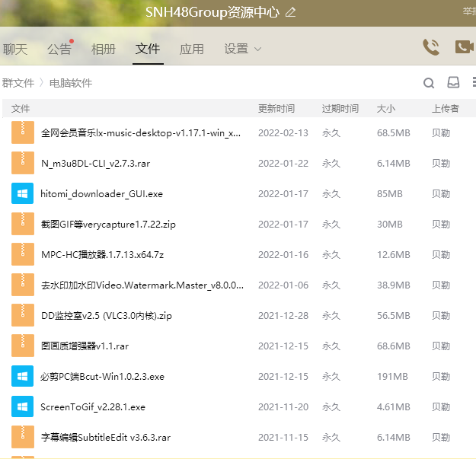
Task: Click archive icon of N_m3u8DL-CLI_v2.7.3.rar
Action: pyautogui.click(x=23, y=163)
